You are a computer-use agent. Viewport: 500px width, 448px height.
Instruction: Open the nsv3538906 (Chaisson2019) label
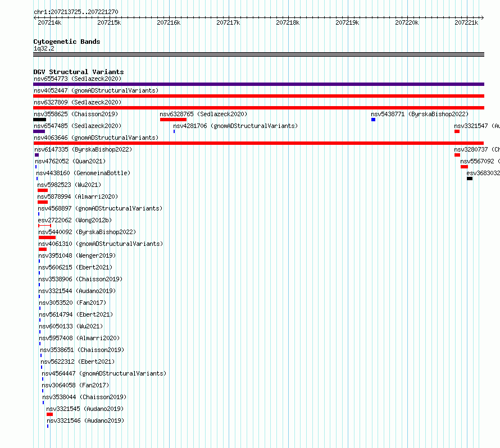81,279
